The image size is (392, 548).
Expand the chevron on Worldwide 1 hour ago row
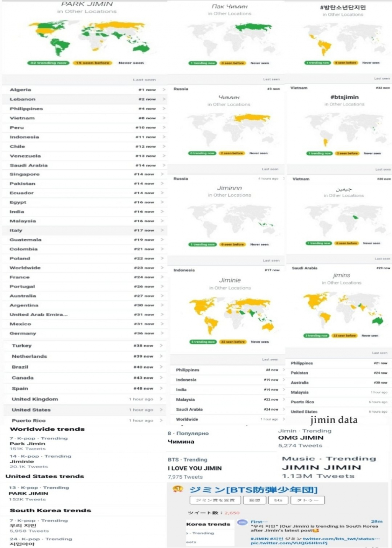pos(284,419)
